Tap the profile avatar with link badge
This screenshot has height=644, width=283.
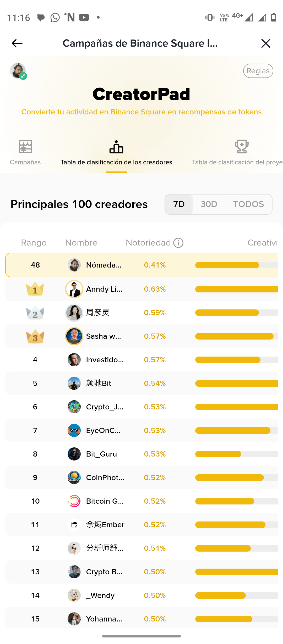point(18,71)
